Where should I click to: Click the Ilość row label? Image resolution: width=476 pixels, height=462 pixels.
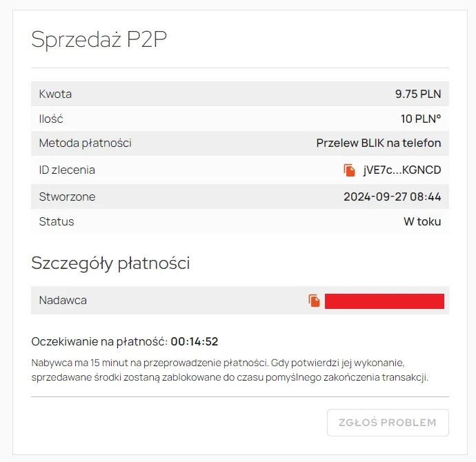coord(51,119)
